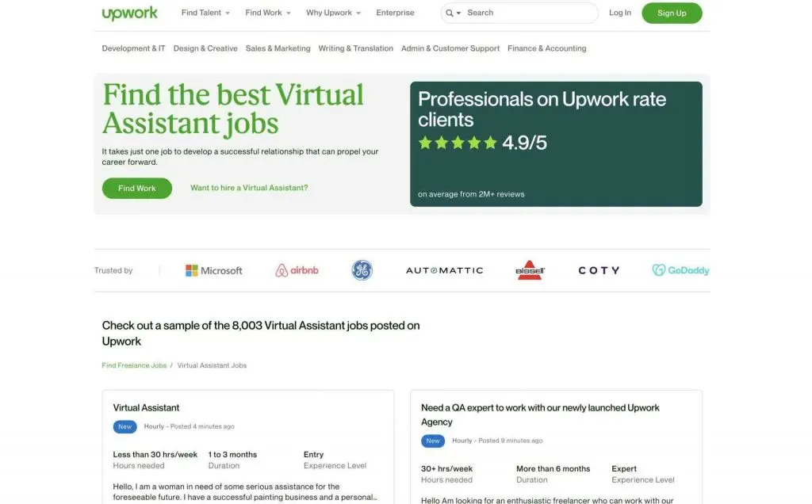Click Want to hire a Virtual Assistant link

(249, 188)
